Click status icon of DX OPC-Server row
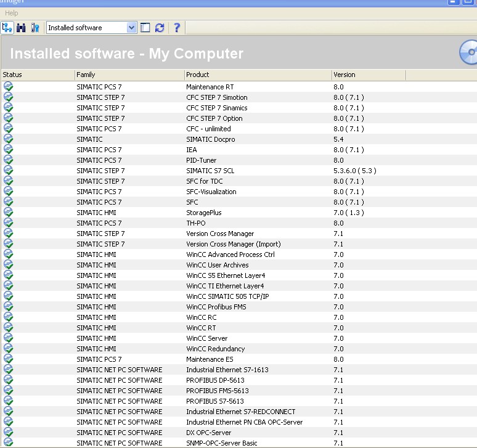 [x=8, y=433]
